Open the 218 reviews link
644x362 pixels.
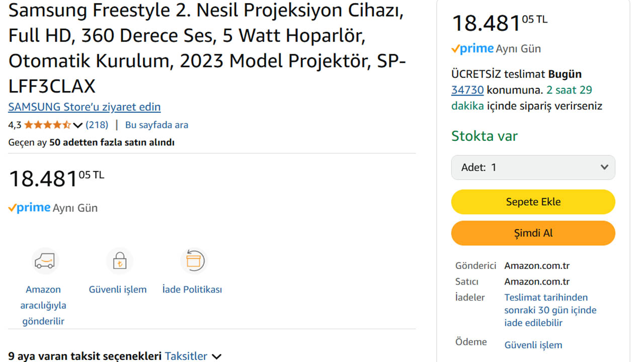pos(97,125)
